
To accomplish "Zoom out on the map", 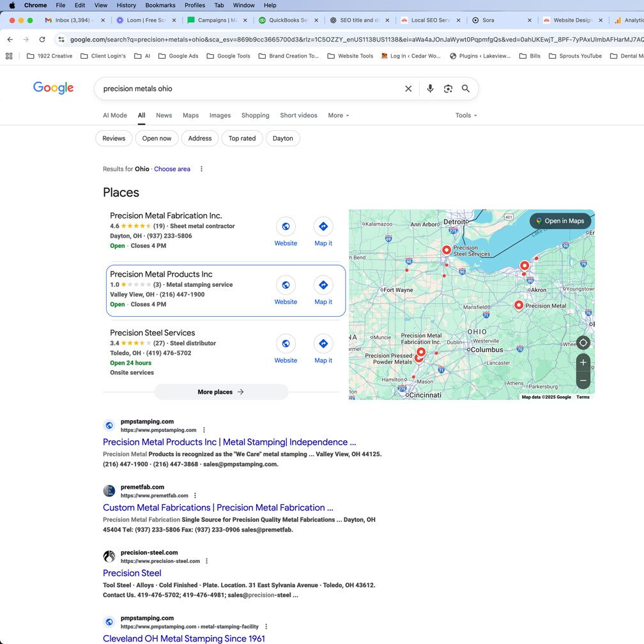I will click(x=583, y=381).
